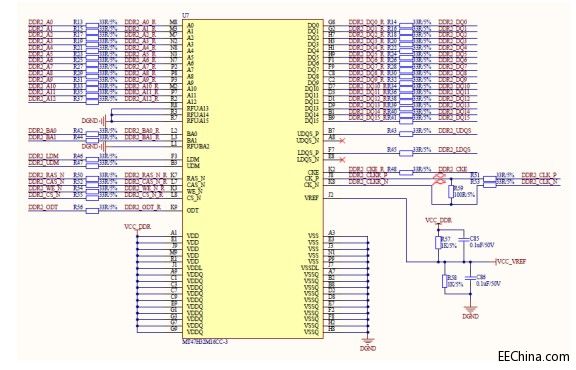The height and width of the screenshot is (370, 576).
Task: Select the C86 capacitor above DGND
Action: point(471,277)
